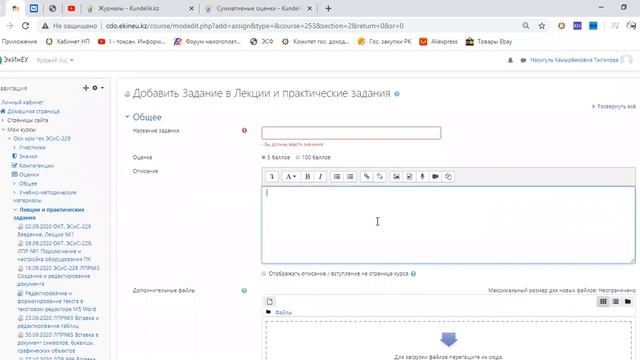Open browser zoom magnifier icon
Viewport: 640px width, 360px height.
[x=526, y=26]
